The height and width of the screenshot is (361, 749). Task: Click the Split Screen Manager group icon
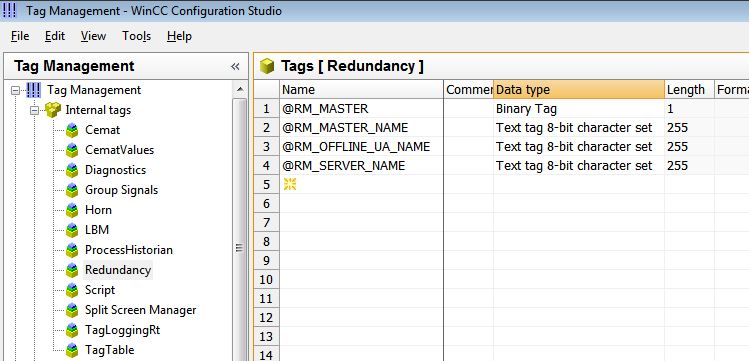click(72, 310)
